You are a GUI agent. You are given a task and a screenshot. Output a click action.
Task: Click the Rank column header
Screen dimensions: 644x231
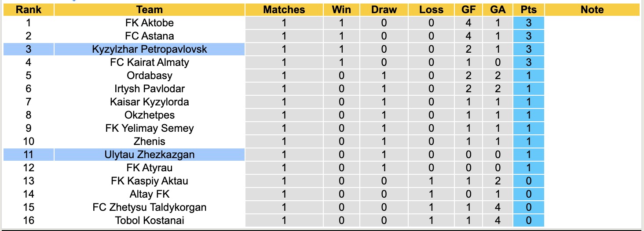[28, 10]
